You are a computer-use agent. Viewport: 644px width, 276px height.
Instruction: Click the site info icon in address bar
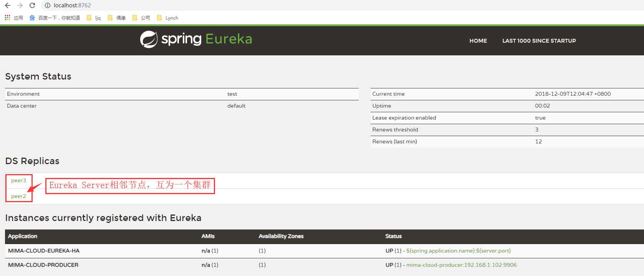(x=48, y=5)
